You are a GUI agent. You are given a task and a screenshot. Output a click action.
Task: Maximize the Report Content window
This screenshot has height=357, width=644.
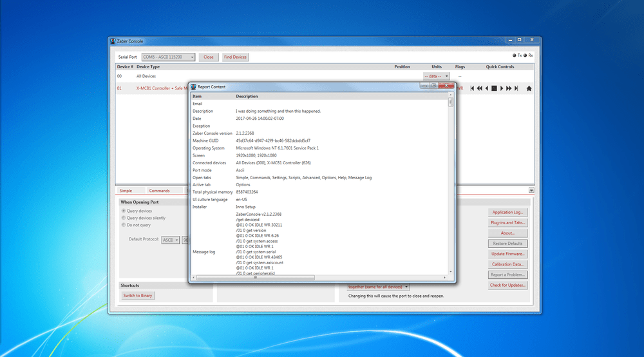coord(433,86)
